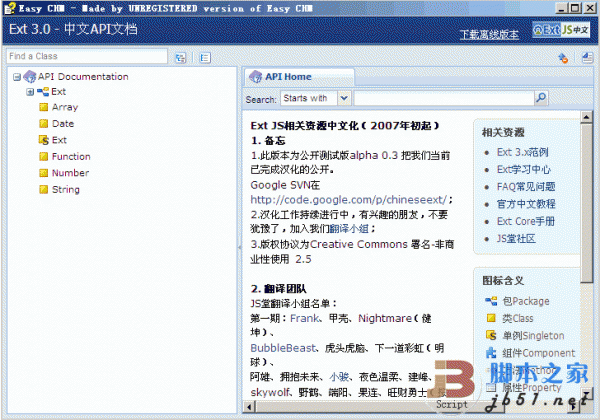Click the horizontal scrollbar left arrow
Viewport: 600px width, 420px height.
tap(249, 407)
